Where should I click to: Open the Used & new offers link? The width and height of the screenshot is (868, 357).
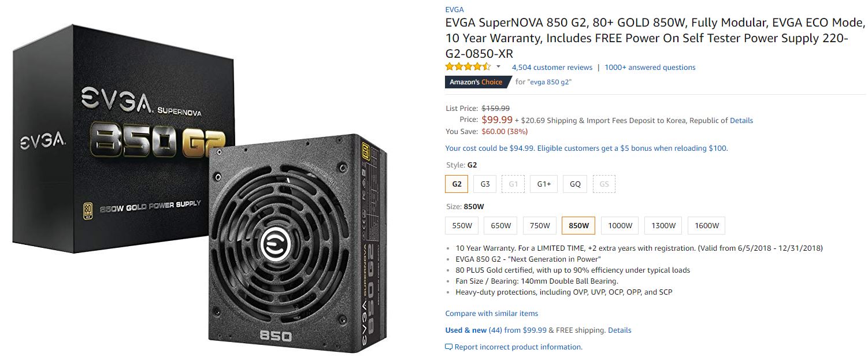point(473,330)
